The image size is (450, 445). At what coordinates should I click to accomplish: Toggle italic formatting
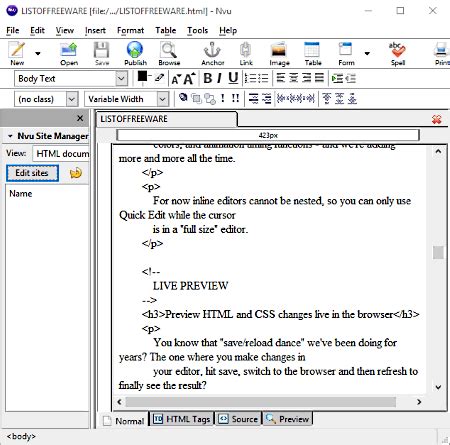tap(219, 78)
